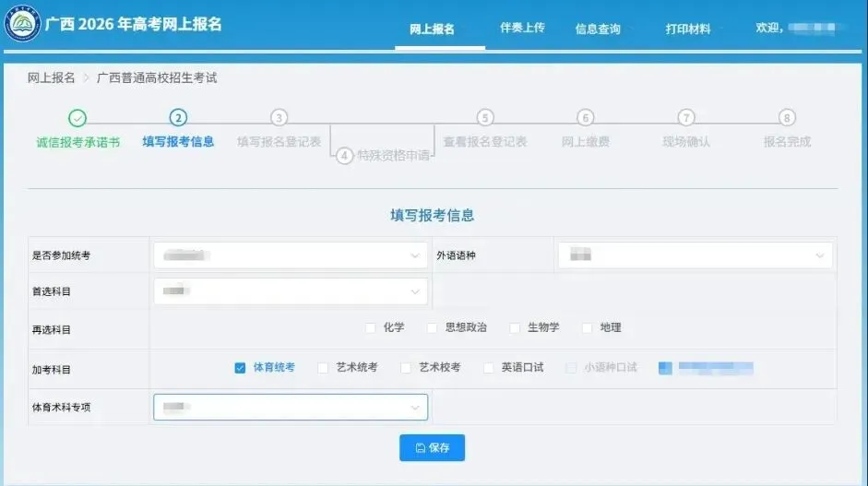
Task: Click step 6 circle 网上缴费
Action: [586, 117]
